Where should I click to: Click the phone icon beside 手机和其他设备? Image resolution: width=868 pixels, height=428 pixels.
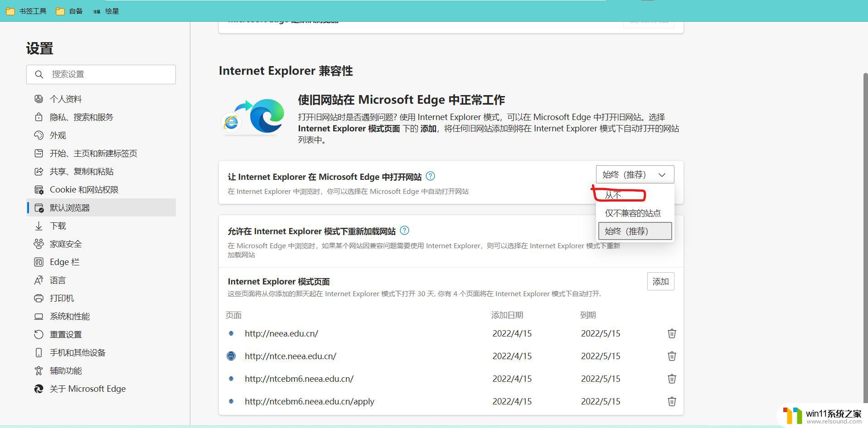[x=39, y=352]
